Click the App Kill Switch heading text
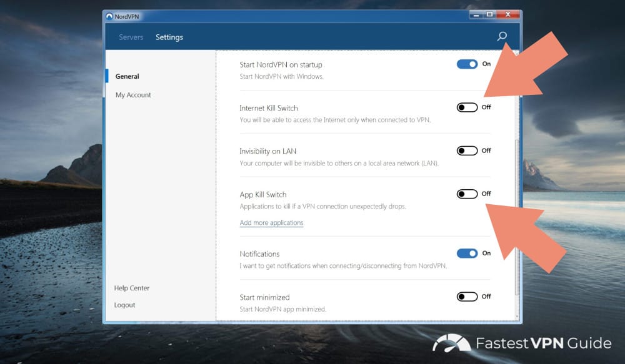The width and height of the screenshot is (625, 364). click(x=263, y=195)
